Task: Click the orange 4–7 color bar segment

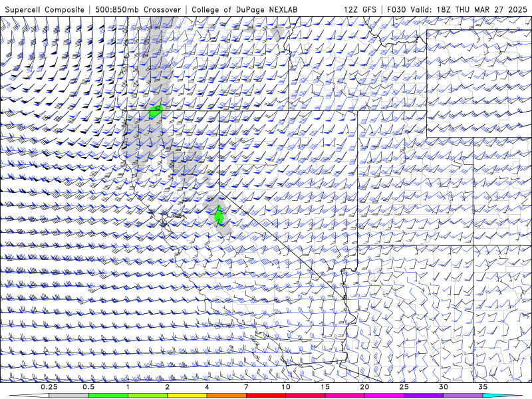Action: [x=226, y=396]
